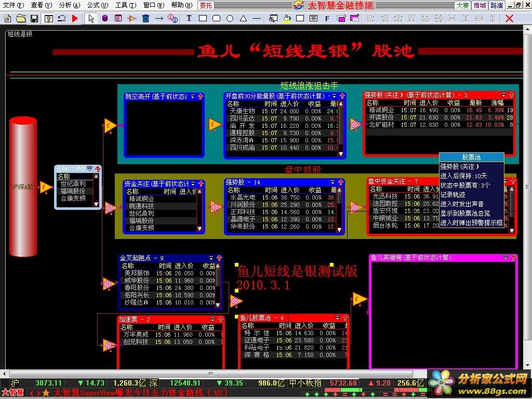Click the 大智慧 logo button in status bar
Screen dimensions: 532x399
(x=13, y=393)
